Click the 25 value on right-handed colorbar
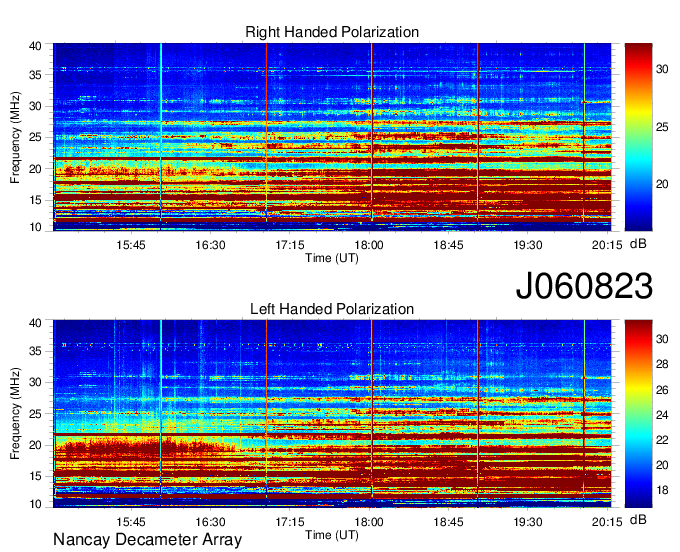This screenshot has height=552, width=680. point(662,127)
